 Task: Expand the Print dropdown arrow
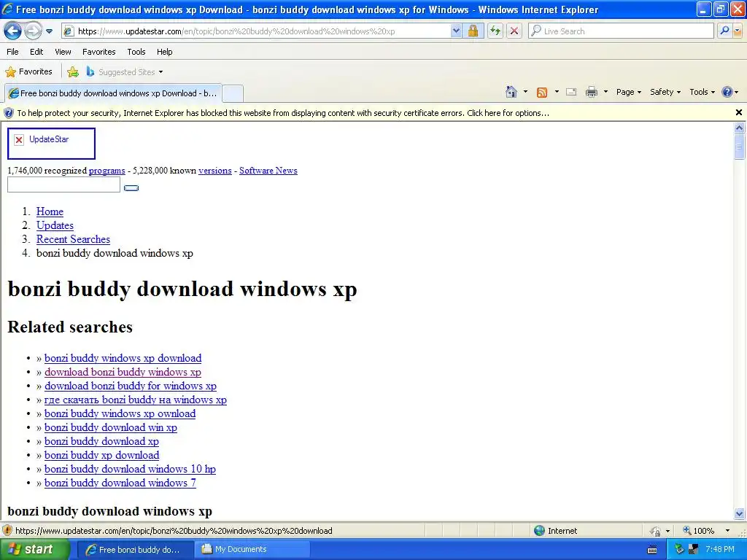pyautogui.click(x=605, y=92)
